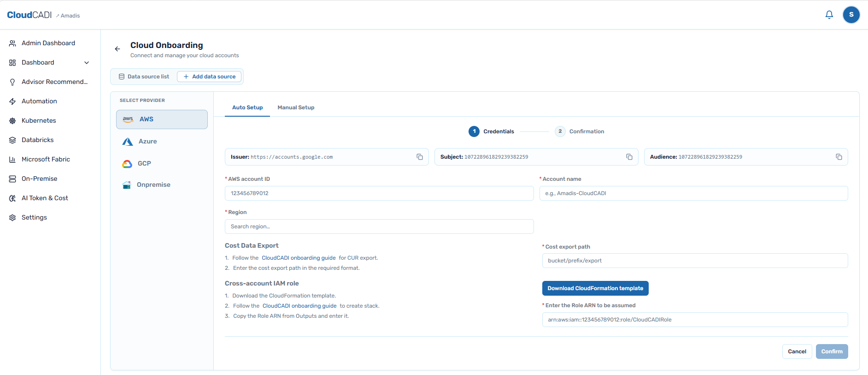This screenshot has width=868, height=375.
Task: Copy the Issuer value
Action: click(x=420, y=157)
